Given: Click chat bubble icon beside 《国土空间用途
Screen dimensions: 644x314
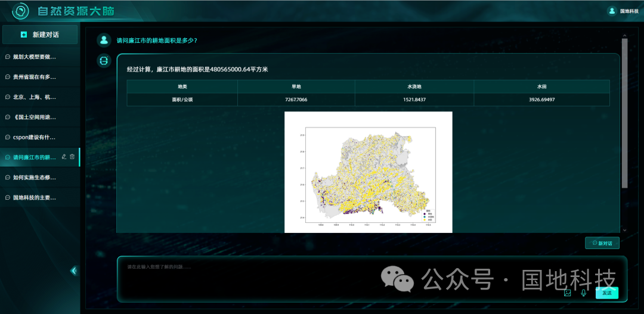Looking at the screenshot, I should click(x=7, y=117).
